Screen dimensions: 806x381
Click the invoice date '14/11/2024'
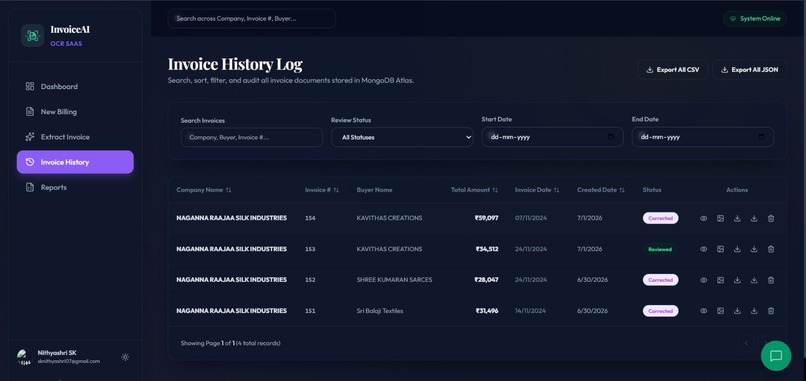pos(531,311)
